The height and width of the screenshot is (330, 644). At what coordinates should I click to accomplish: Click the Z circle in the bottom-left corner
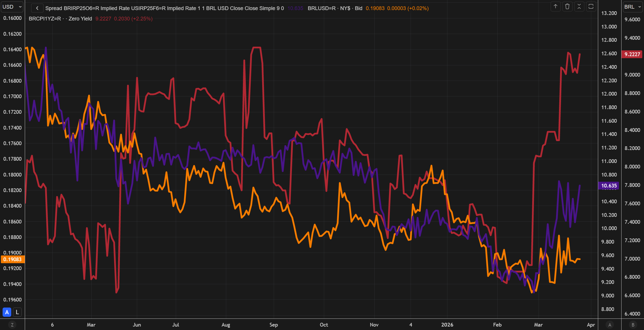[12, 325]
